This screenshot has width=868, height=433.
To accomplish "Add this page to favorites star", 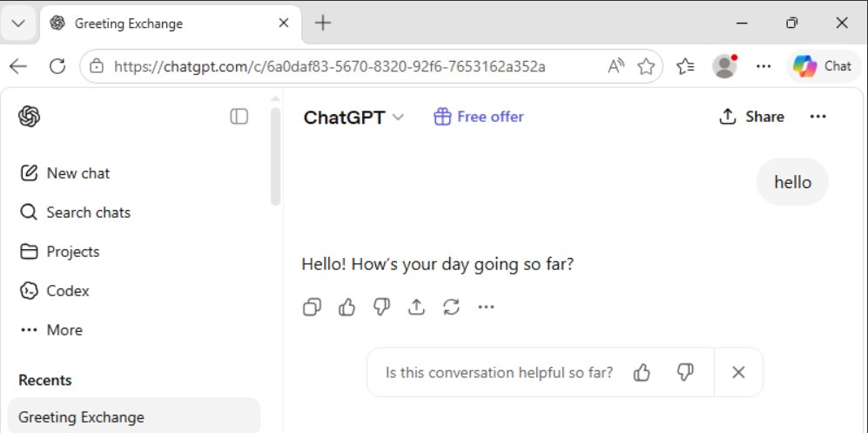I will click(646, 67).
